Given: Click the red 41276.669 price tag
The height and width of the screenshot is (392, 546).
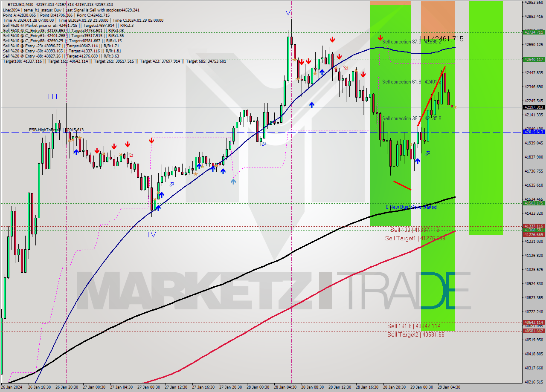Looking at the screenshot, I should 533,234.
